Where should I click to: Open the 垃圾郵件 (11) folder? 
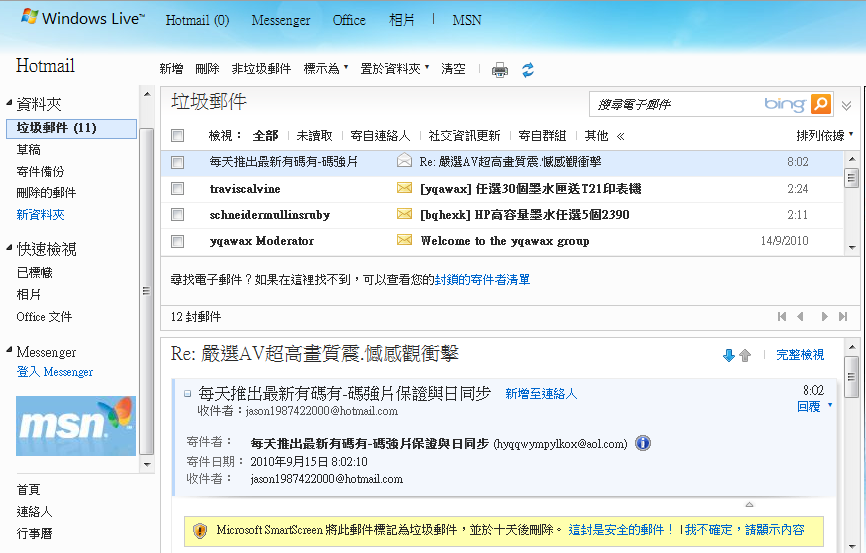pyautogui.click(x=71, y=128)
